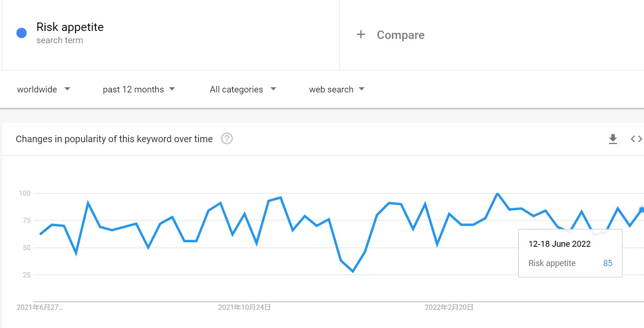Click the 2021年6月27 axis label
644x328 pixels.
coord(40,307)
